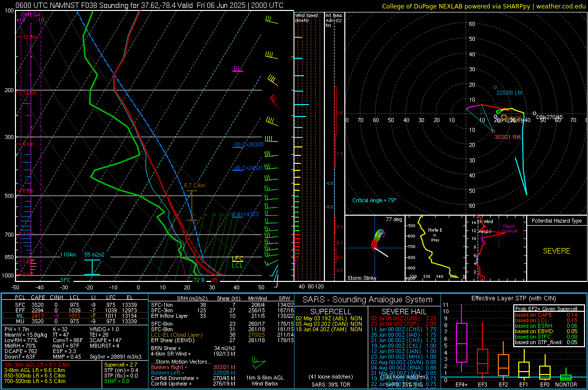This screenshot has height=390, width=588.
Task: Click the 'Storm Slinky' caption
Action: [361, 278]
